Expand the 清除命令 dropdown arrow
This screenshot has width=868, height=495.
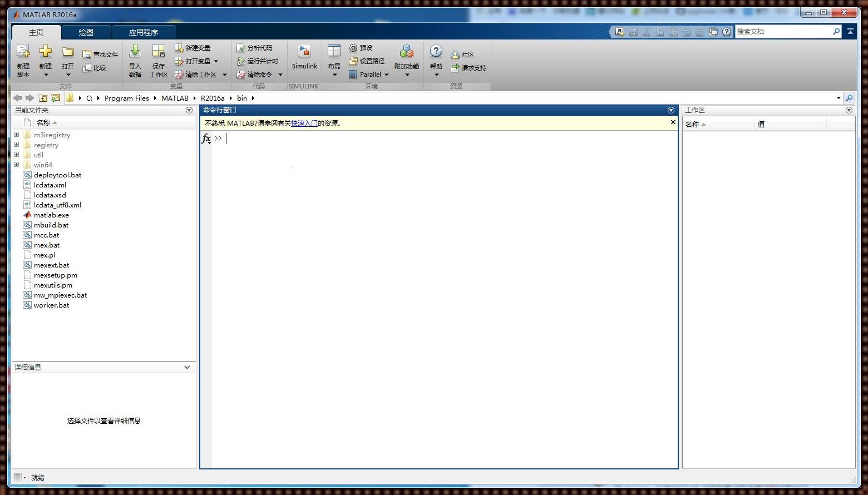tap(280, 75)
